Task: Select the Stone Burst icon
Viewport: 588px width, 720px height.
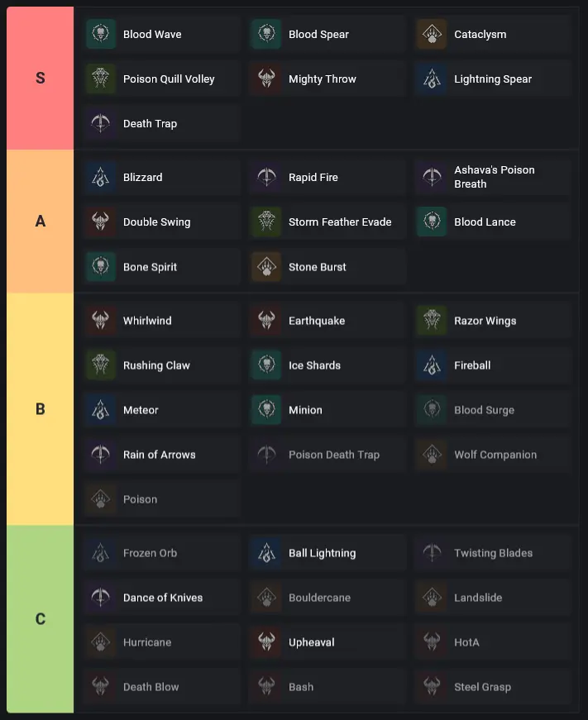Action: [x=265, y=267]
